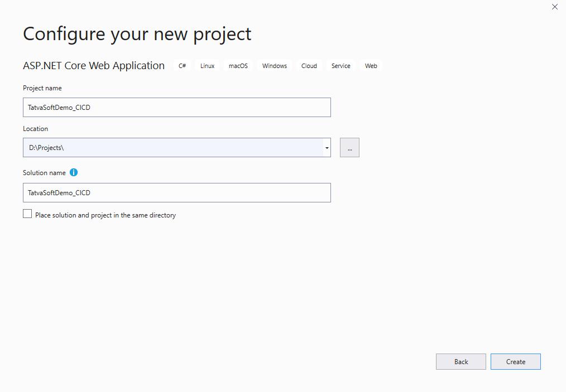Go back with the Back button

(461, 362)
